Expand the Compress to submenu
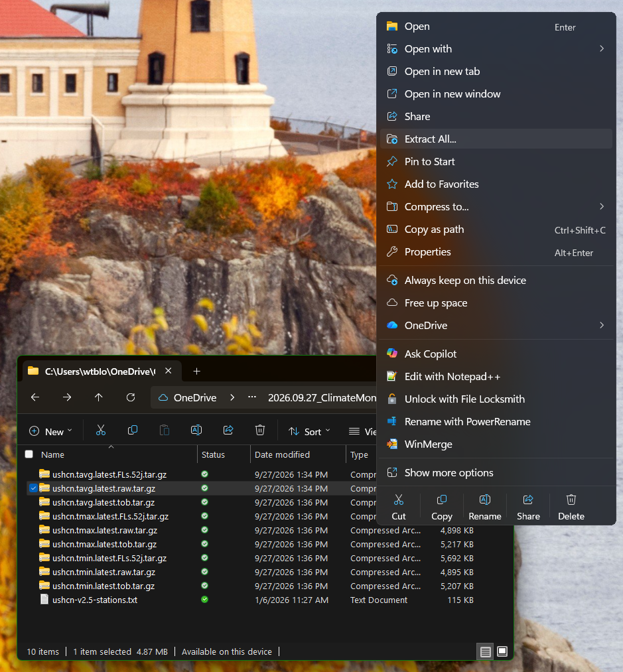 (x=602, y=206)
